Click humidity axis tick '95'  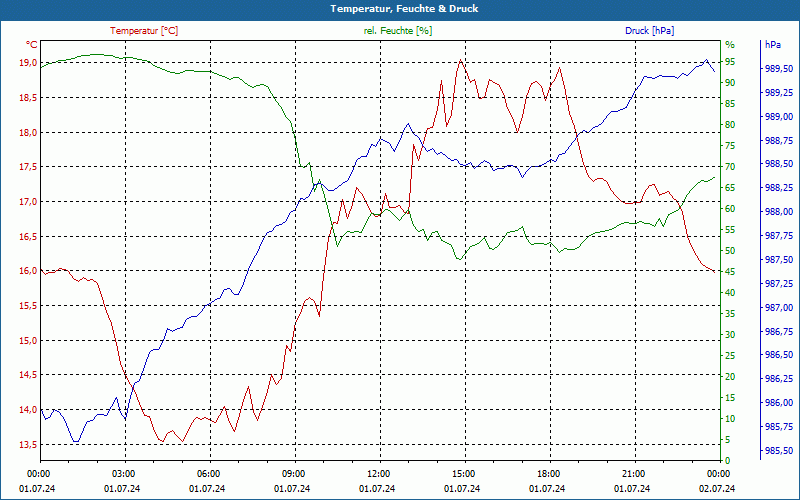tap(730, 62)
